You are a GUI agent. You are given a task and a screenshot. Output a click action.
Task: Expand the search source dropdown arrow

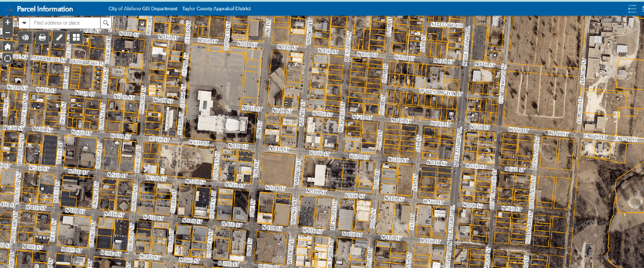pos(24,23)
